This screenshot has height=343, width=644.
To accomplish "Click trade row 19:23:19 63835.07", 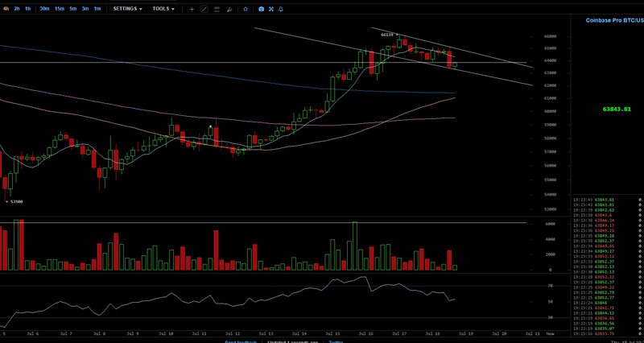I will tap(609, 329).
